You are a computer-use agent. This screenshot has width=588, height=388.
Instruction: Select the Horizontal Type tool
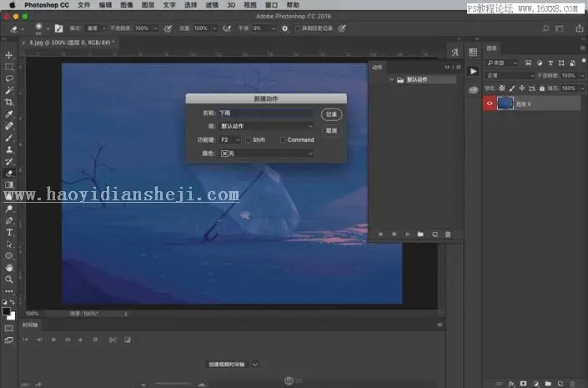pyautogui.click(x=9, y=232)
